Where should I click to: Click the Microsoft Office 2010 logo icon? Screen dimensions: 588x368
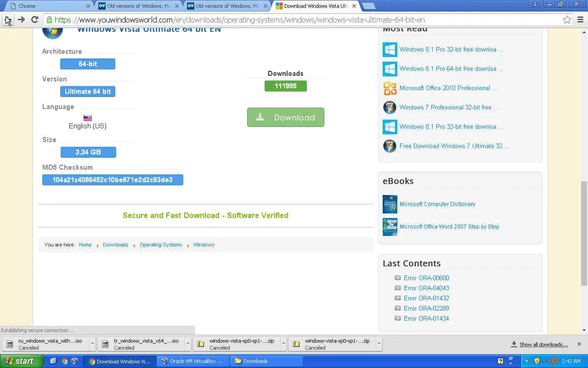click(x=390, y=88)
